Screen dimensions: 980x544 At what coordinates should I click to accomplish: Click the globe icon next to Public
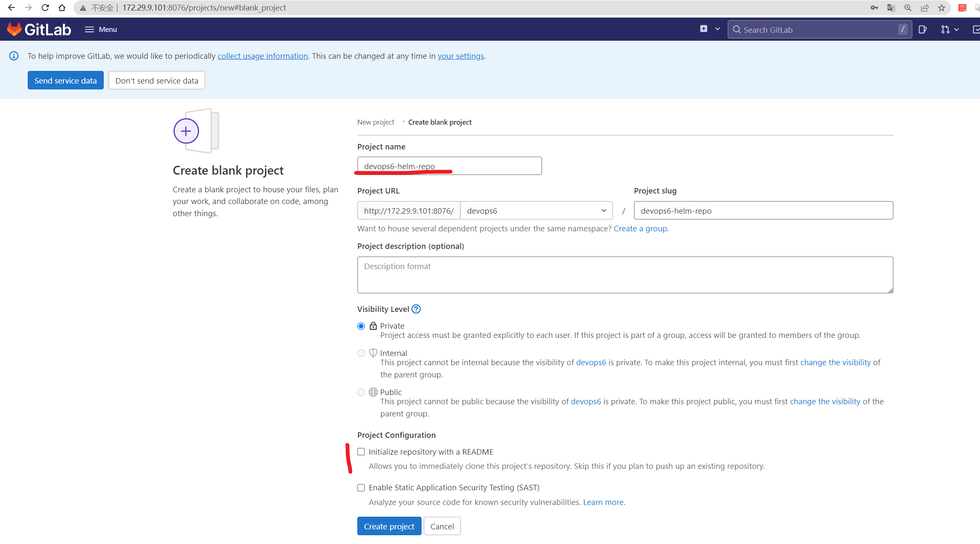(x=373, y=392)
